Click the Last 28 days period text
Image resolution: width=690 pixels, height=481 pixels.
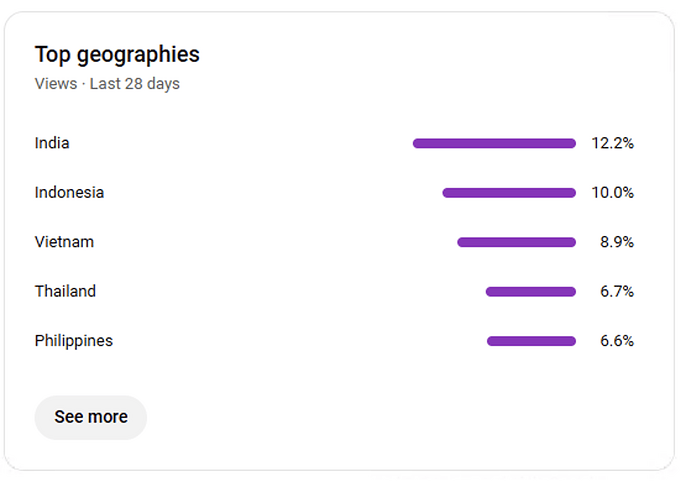tap(135, 84)
